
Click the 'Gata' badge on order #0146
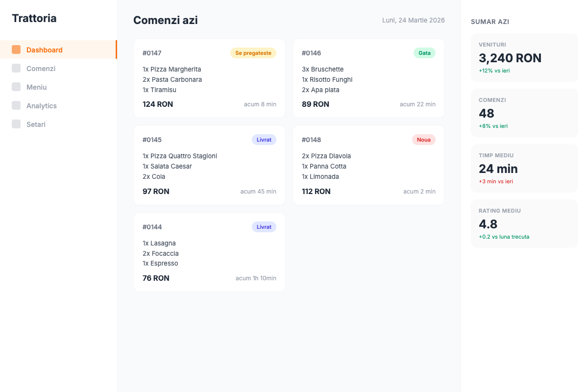click(x=424, y=53)
